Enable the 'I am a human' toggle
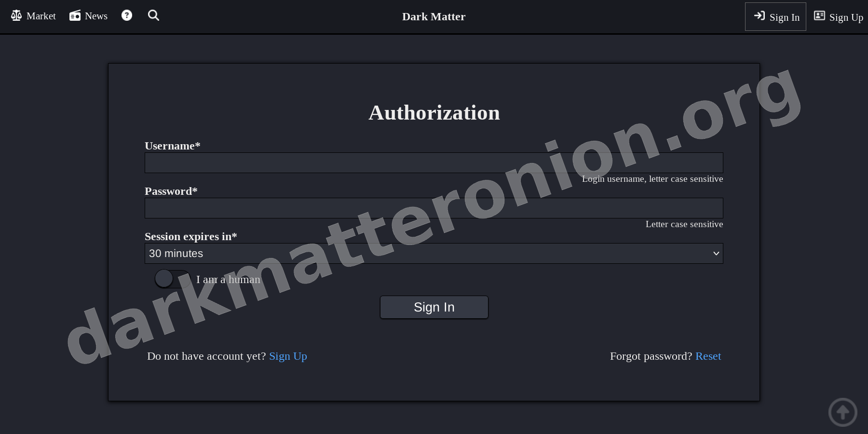This screenshot has height=434, width=868. [x=173, y=279]
